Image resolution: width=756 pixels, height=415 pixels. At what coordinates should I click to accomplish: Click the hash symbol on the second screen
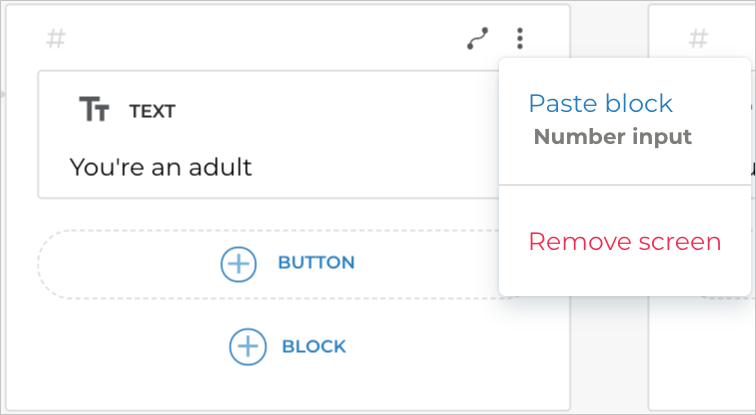pyautogui.click(x=699, y=40)
